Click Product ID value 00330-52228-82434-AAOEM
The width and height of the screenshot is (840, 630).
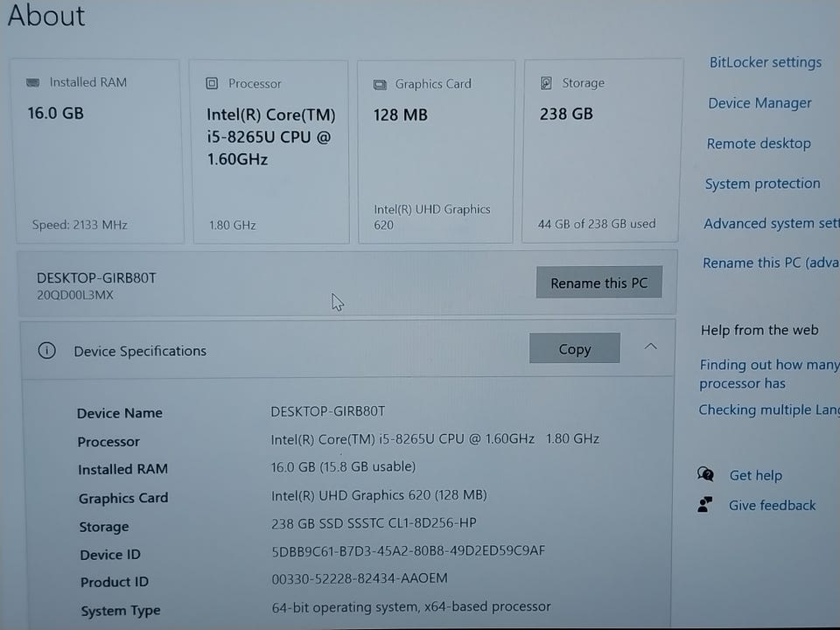coord(360,578)
